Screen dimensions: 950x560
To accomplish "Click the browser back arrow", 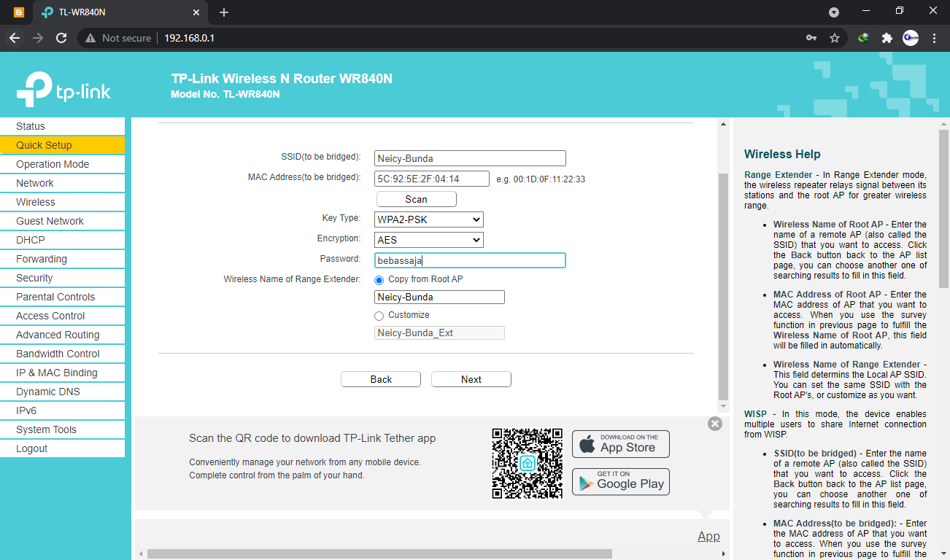I will coord(15,38).
